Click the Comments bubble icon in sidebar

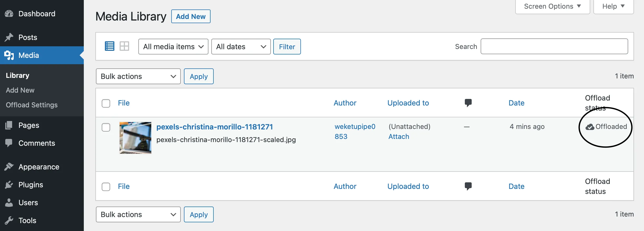click(x=9, y=143)
